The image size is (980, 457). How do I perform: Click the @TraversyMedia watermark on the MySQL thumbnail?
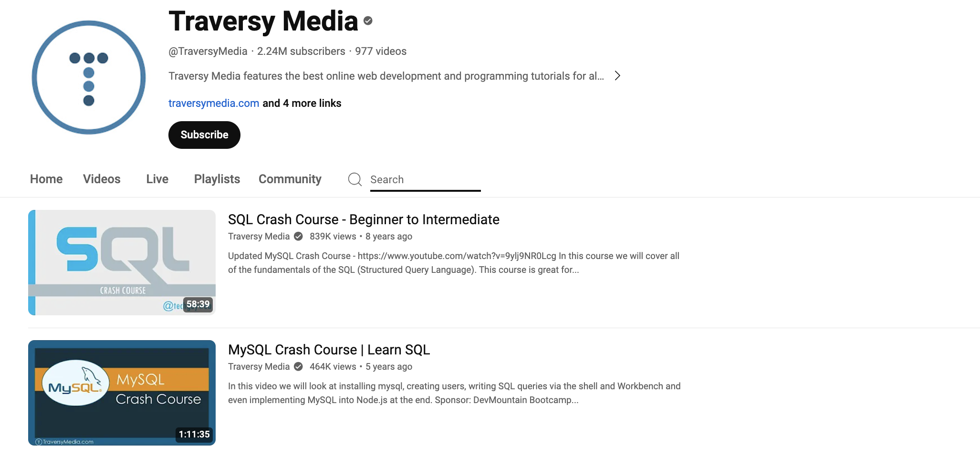click(x=66, y=441)
